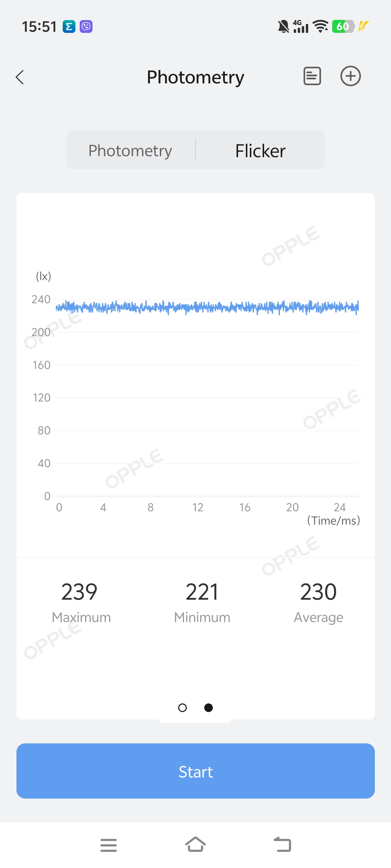Image resolution: width=391 pixels, height=868 pixels.
Task: Tap the muted bell status icon
Action: [x=283, y=26]
